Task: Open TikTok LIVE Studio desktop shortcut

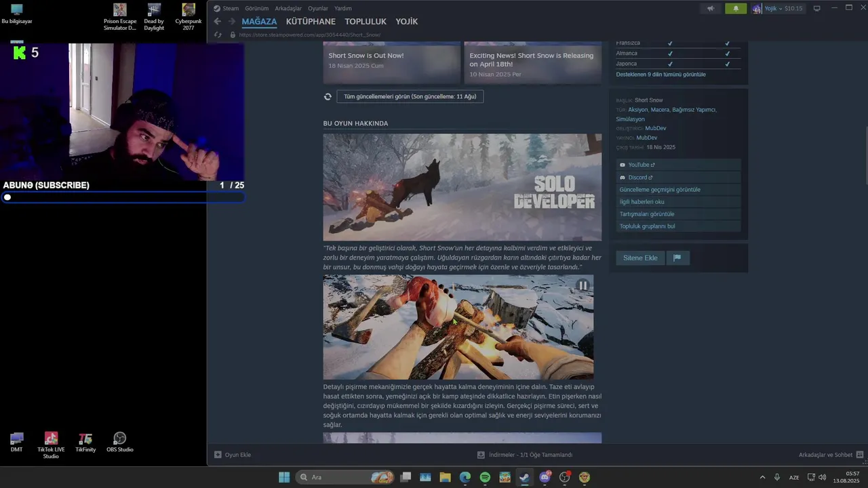Action: 51,445
